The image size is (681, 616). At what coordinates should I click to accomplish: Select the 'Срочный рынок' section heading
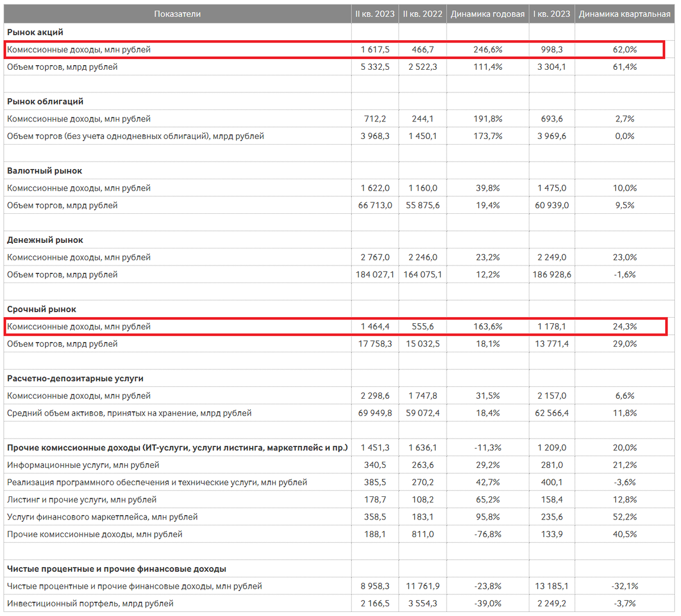pos(41,309)
